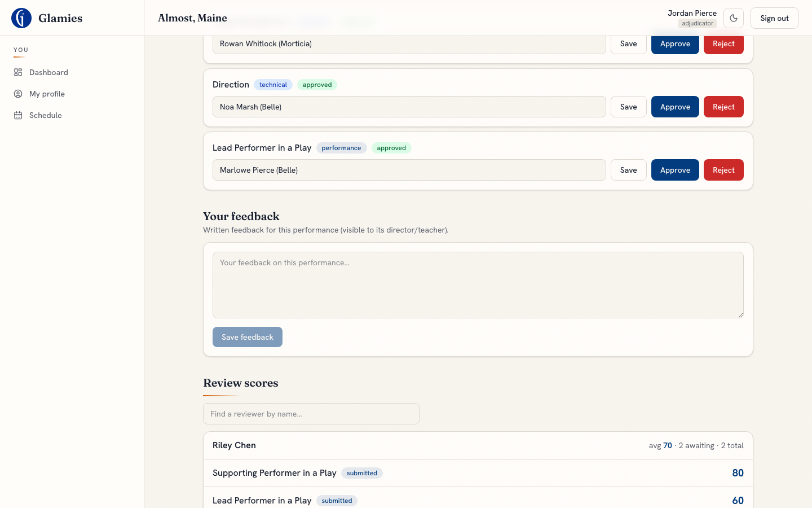Click approved badge on Lead Performer card
This screenshot has width=812, height=508.
click(391, 148)
